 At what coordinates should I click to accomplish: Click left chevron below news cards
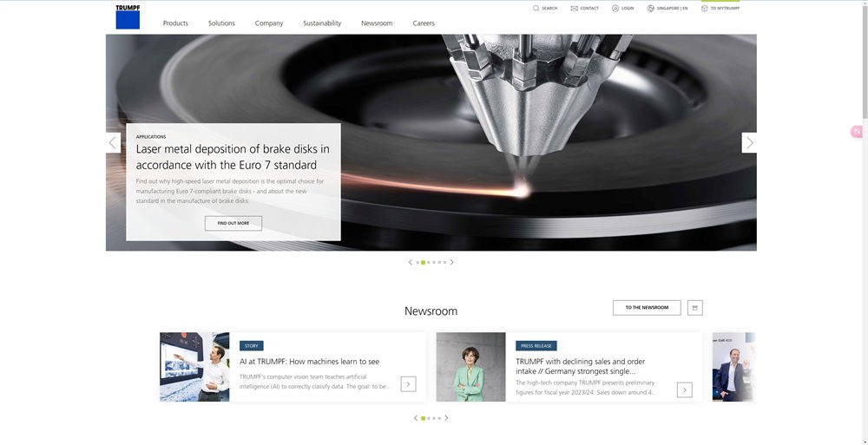(416, 418)
